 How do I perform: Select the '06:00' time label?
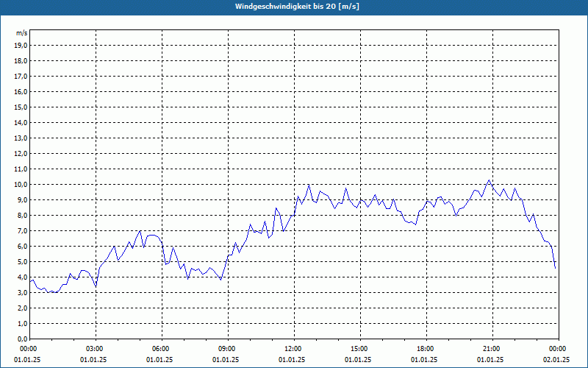coord(162,349)
